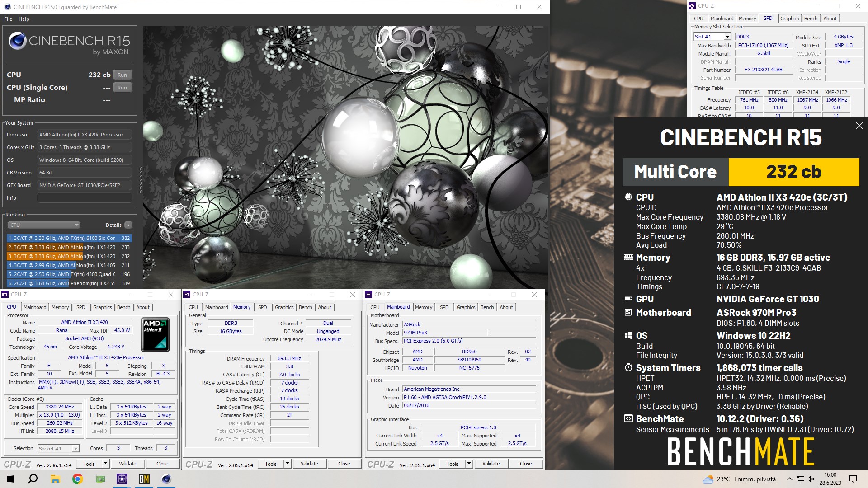Click the Details arrow button in Ranking
This screenshot has height=488, width=868.
pos(128,225)
